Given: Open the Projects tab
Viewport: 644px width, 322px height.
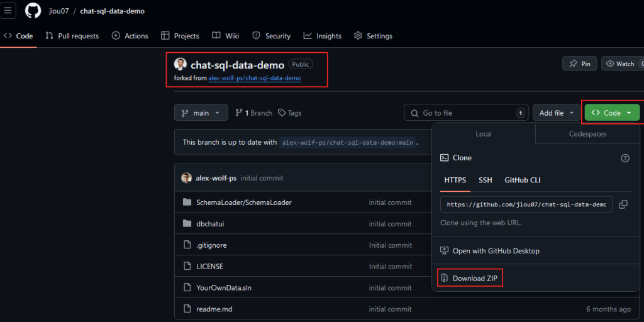Looking at the screenshot, I should [x=180, y=36].
